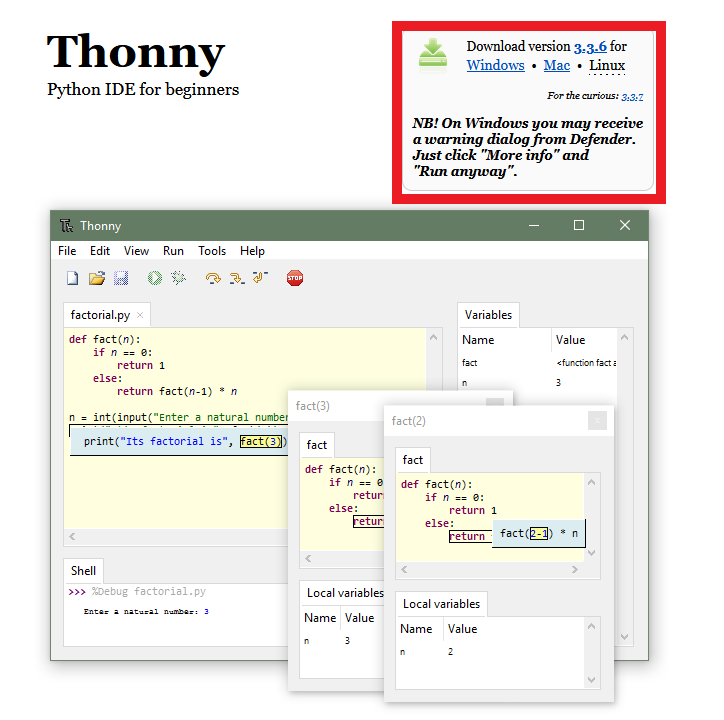Click the Step out debug icon

(x=260, y=277)
